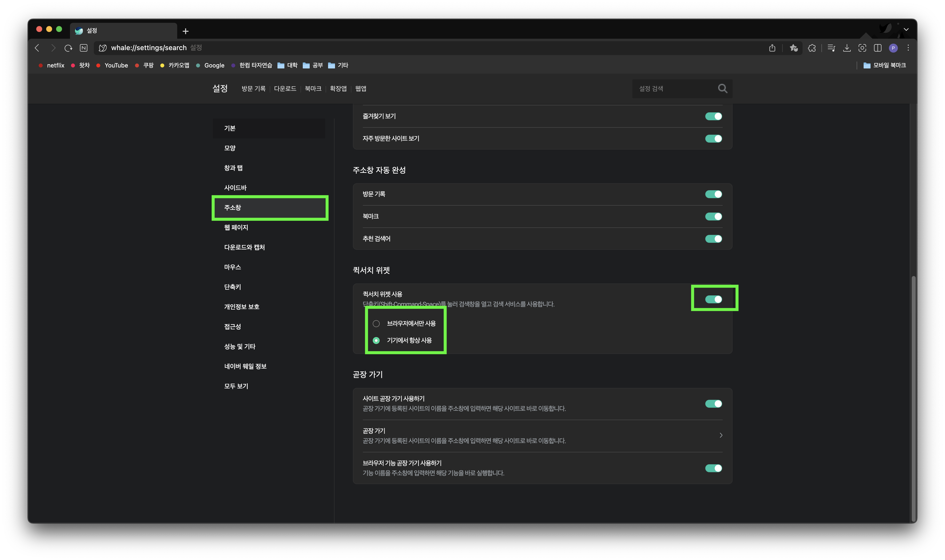Select 다운로드와 캡처 in settings sidebar

(x=269, y=247)
